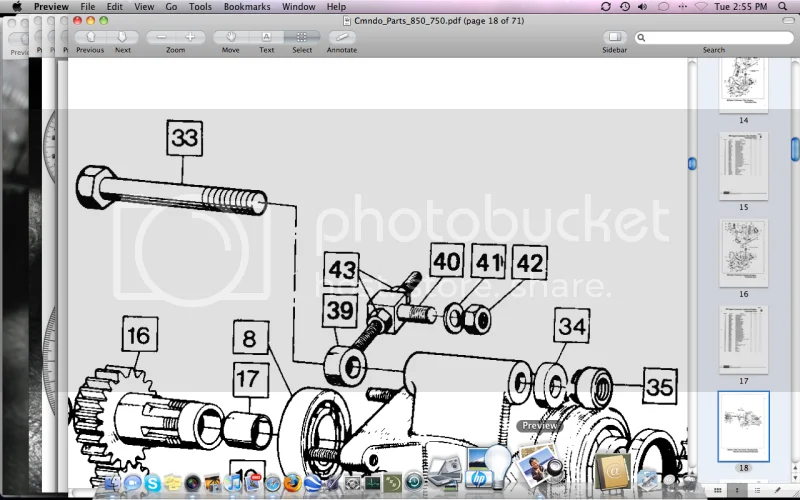
Task: Click the Annotate tool icon
Action: (x=341, y=37)
